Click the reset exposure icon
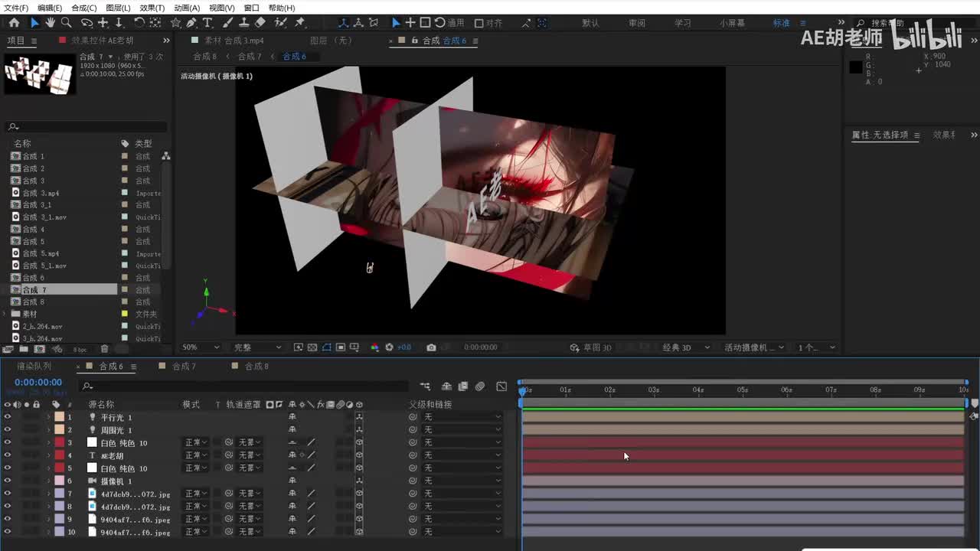The image size is (980, 551). point(389,347)
